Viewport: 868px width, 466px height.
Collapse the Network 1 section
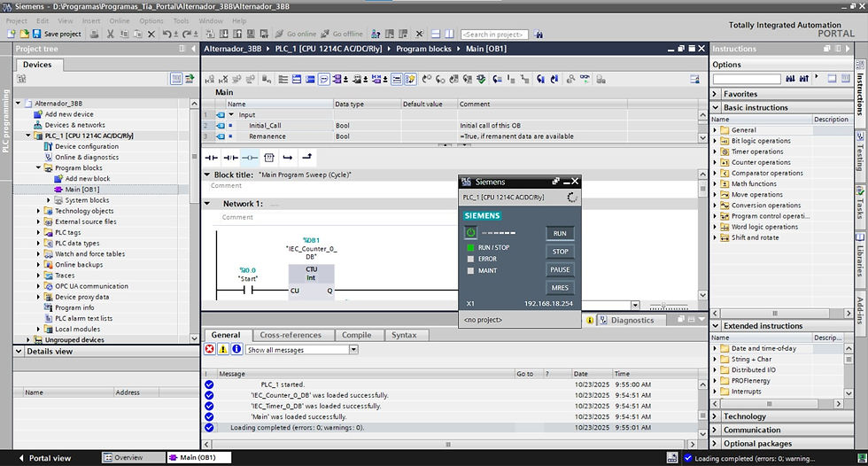pos(207,204)
